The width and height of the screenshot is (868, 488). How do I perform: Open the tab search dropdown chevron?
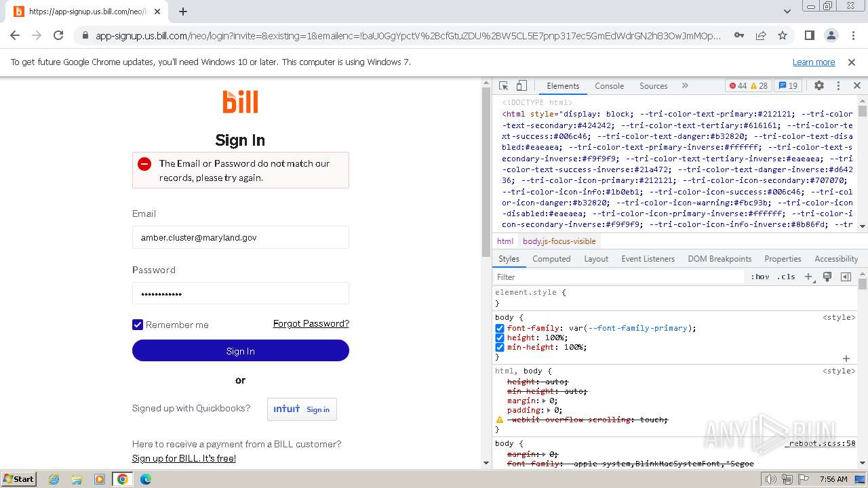click(787, 12)
